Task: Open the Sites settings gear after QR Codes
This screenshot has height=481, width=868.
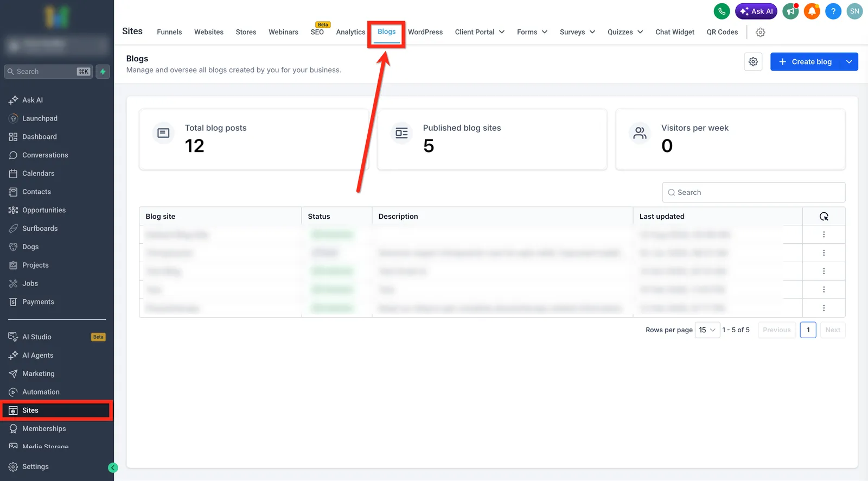Action: pos(761,32)
